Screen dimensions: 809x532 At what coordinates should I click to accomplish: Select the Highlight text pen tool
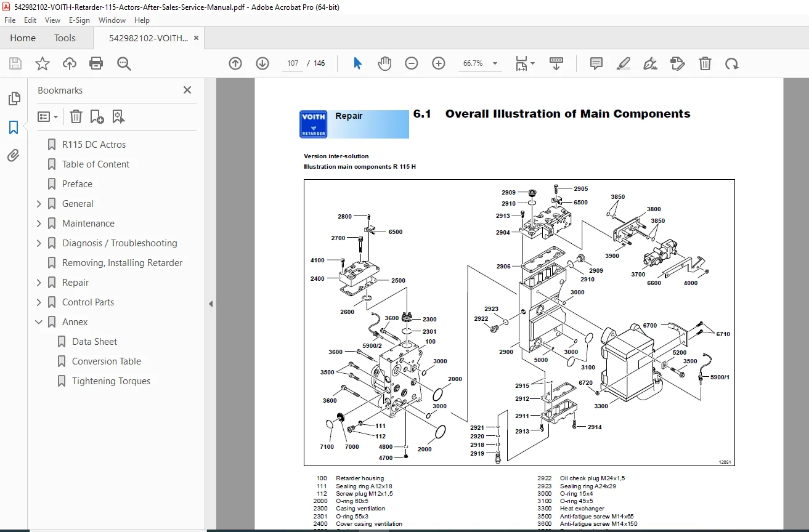pyautogui.click(x=624, y=63)
